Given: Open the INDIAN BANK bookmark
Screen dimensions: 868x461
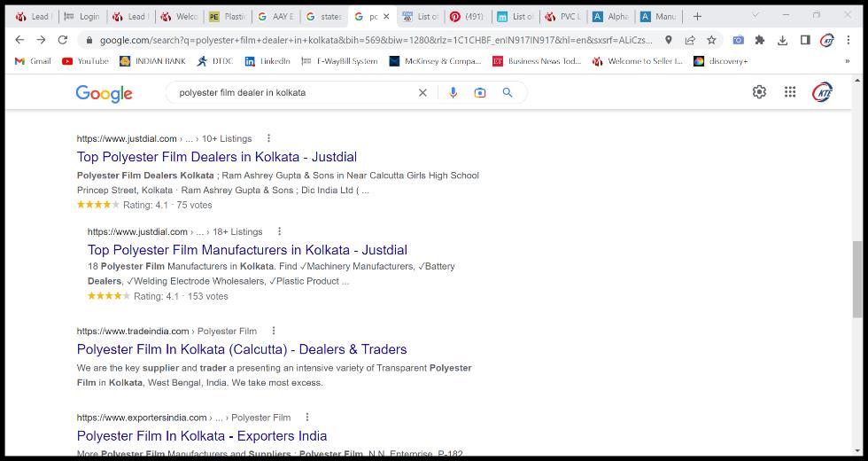Looking at the screenshot, I should coord(152,61).
